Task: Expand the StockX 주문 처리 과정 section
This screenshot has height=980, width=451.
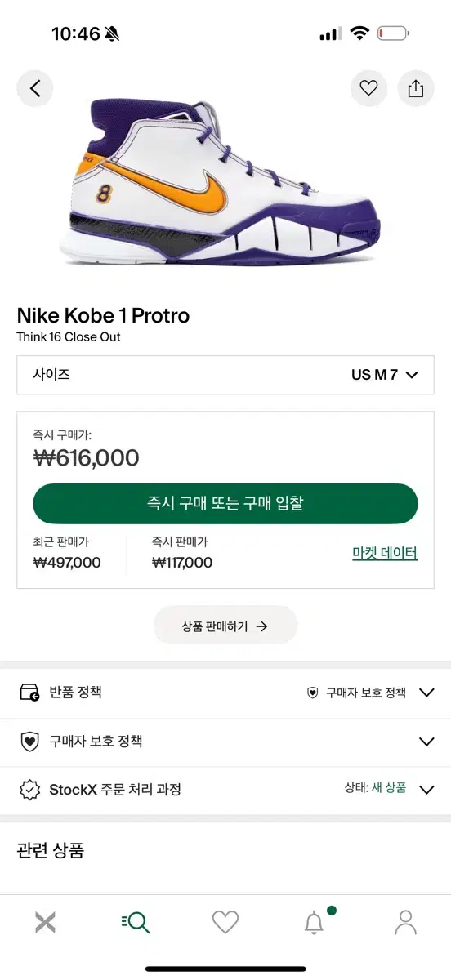Action: (x=225, y=790)
